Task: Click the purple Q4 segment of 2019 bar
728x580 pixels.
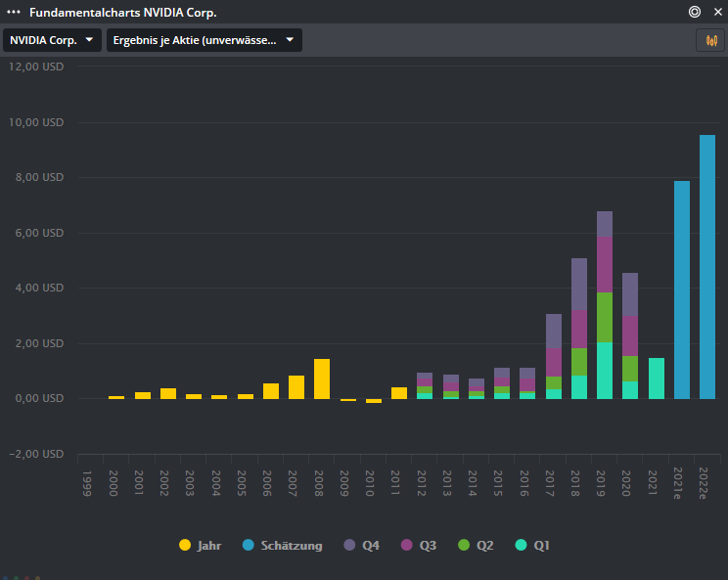Action: tap(605, 224)
